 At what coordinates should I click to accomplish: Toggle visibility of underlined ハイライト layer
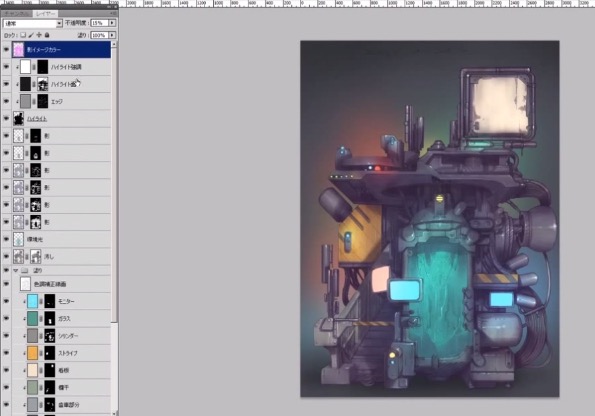pos(6,119)
